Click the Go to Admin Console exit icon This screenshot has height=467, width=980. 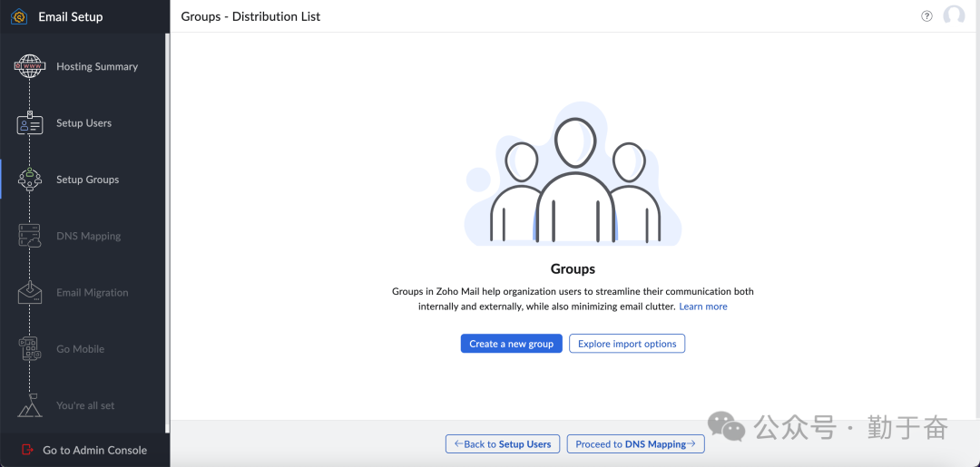(26, 450)
